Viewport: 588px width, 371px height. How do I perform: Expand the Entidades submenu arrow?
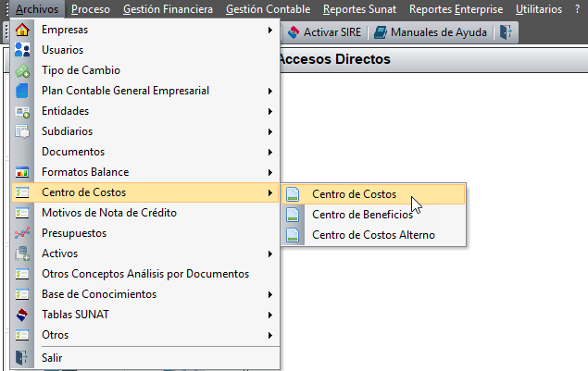pyautogui.click(x=270, y=111)
